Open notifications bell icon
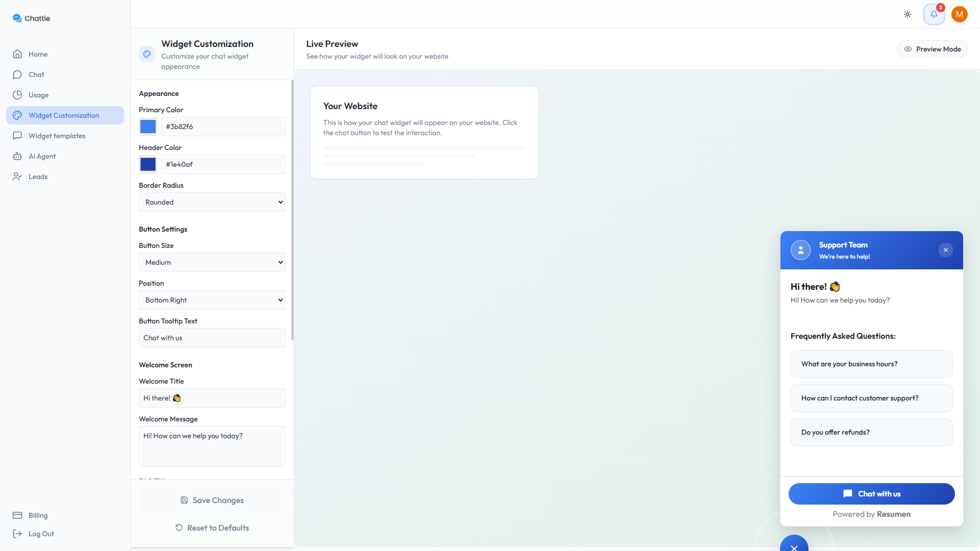980x551 pixels. point(934,14)
